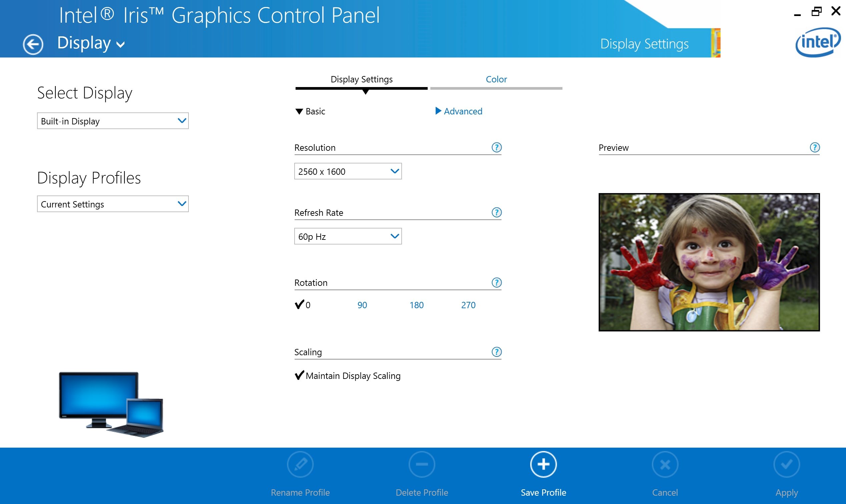846x504 pixels.
Task: Open the Resolution help icon
Action: click(496, 147)
